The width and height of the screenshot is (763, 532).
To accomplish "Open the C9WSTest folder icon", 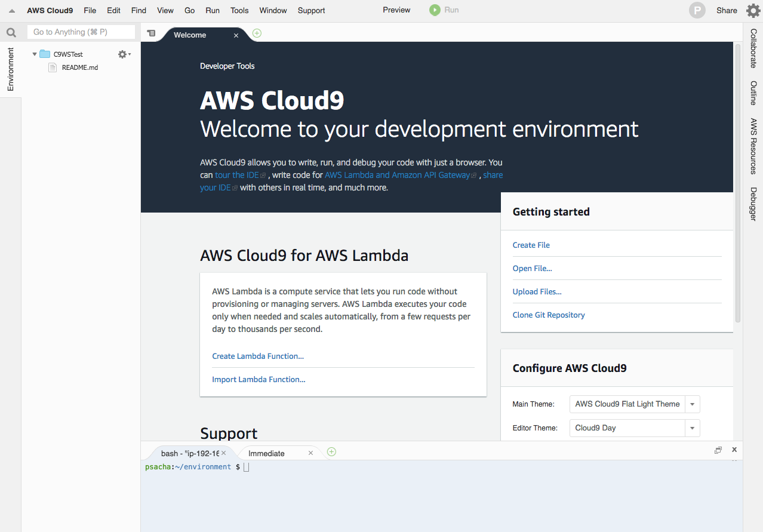I will coord(45,54).
